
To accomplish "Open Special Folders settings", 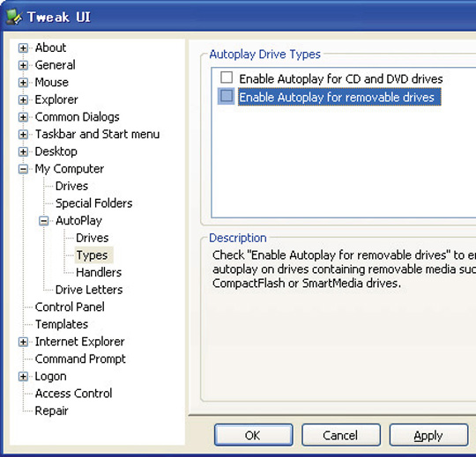I will tap(93, 203).
